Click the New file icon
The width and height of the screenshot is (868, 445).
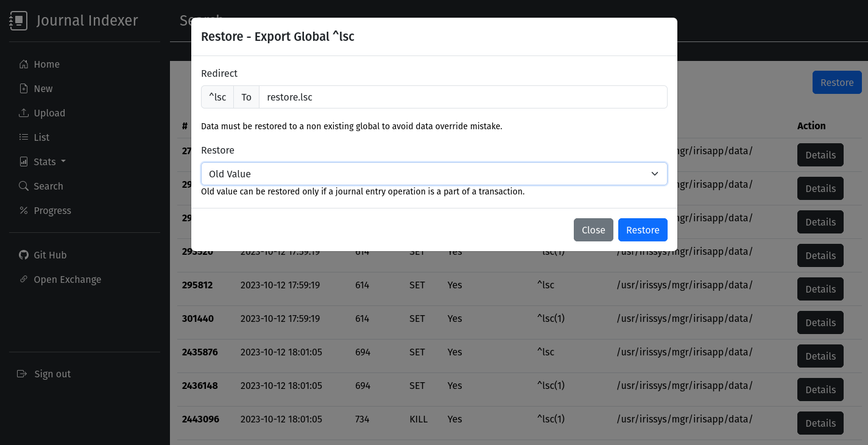pyautogui.click(x=24, y=89)
